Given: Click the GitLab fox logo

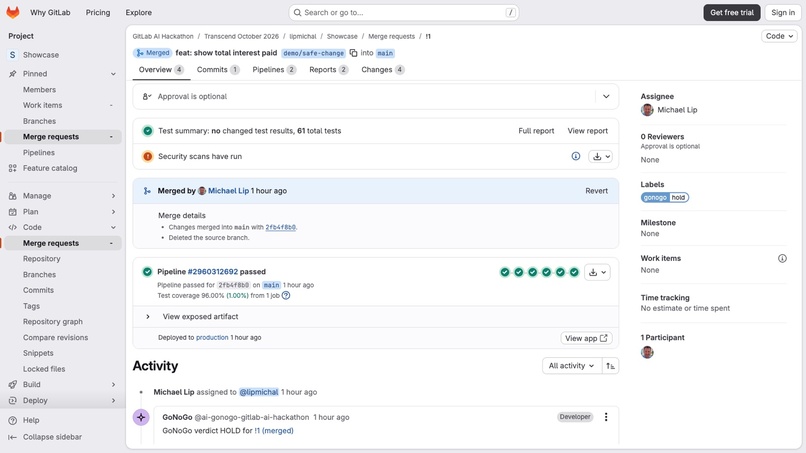Looking at the screenshot, I should coord(13,12).
